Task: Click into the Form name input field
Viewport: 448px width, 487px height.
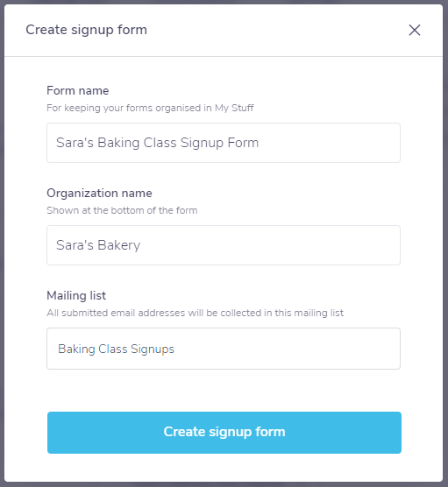Action: (224, 143)
